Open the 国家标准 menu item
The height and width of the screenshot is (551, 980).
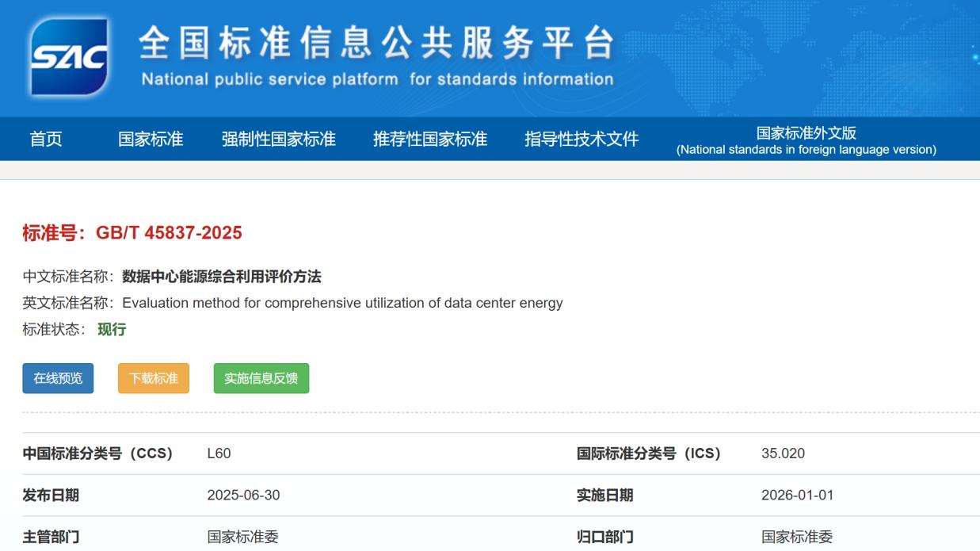(x=151, y=140)
